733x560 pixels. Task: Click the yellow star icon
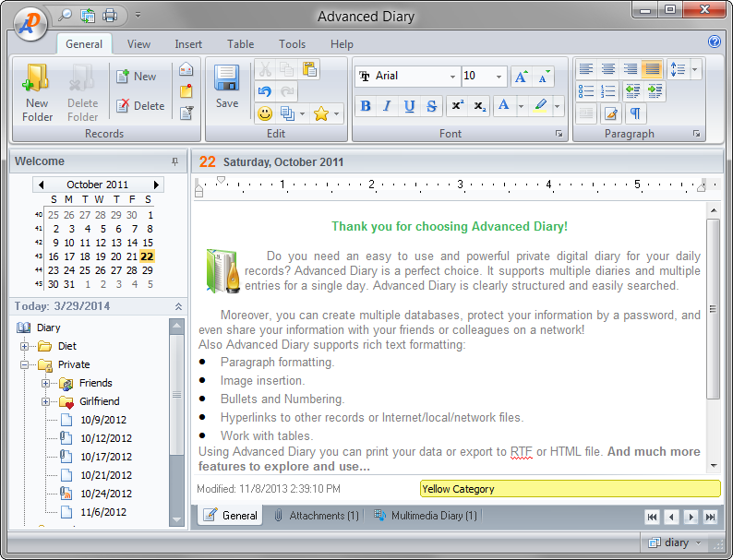click(x=321, y=113)
